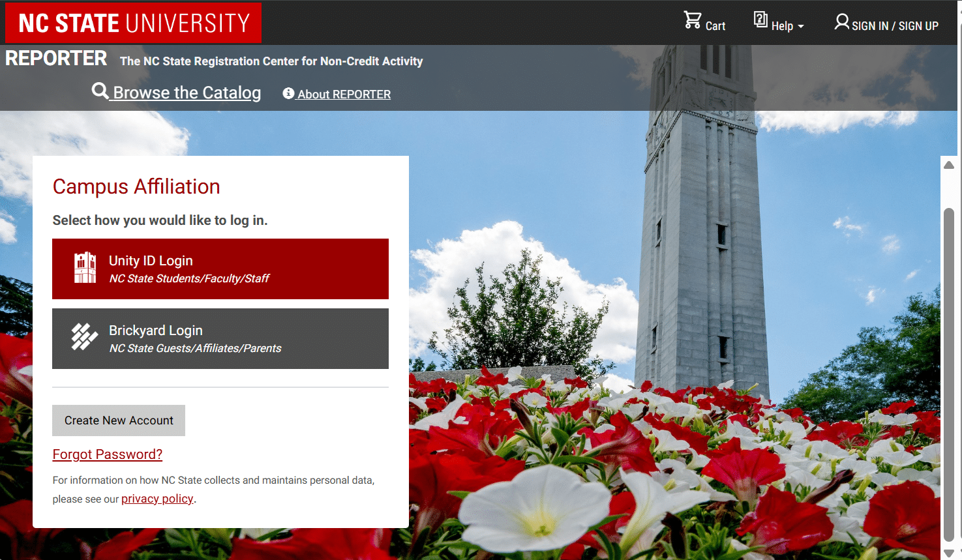Viewport: 962px width, 560px height.
Task: Click the 'Select how you would like to log in.' text
Action: (x=160, y=220)
